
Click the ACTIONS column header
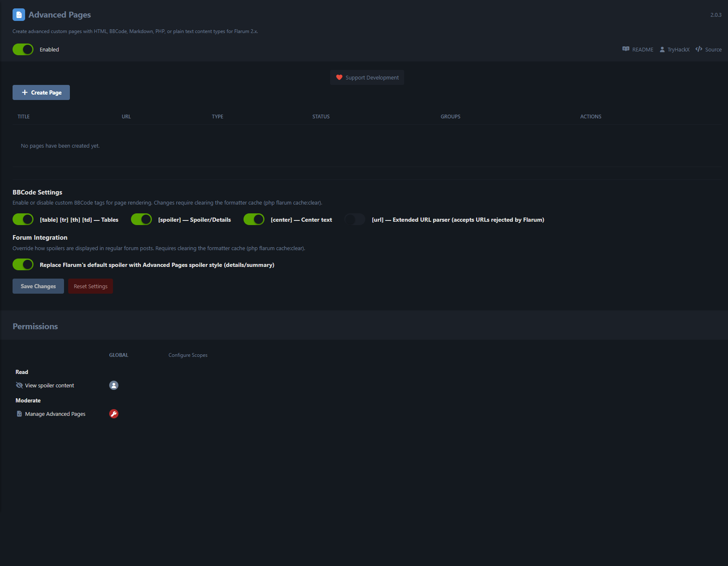pos(591,117)
